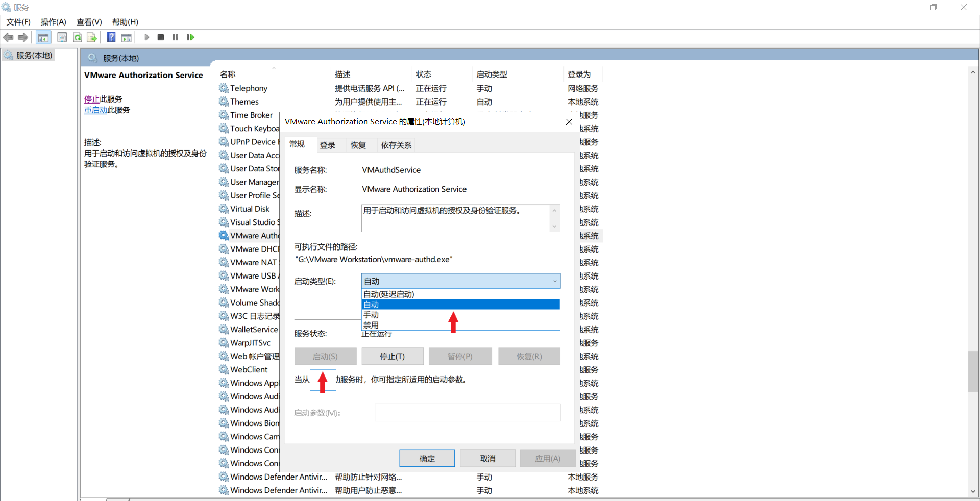Click the Telephony service gear icon
The height and width of the screenshot is (501, 980).
(224, 88)
